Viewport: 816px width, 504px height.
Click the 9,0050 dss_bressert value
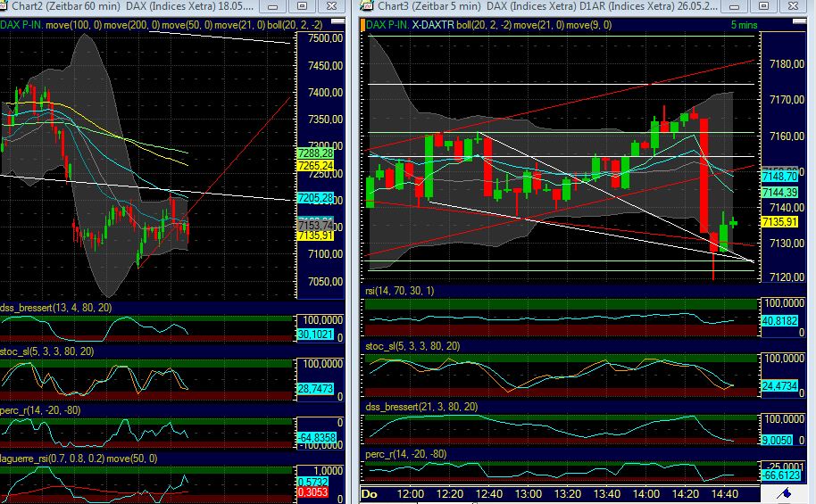[777, 440]
